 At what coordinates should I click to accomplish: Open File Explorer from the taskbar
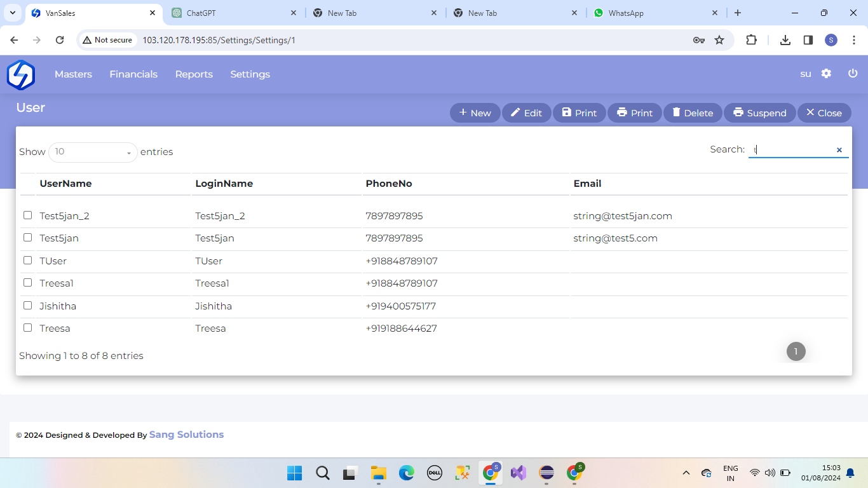coord(379,473)
